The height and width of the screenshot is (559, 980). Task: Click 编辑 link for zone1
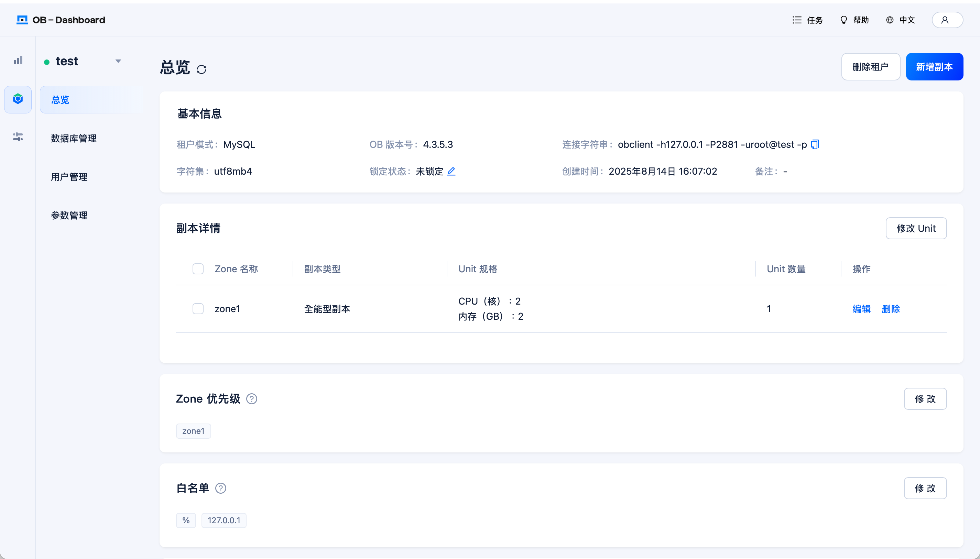[x=861, y=309]
